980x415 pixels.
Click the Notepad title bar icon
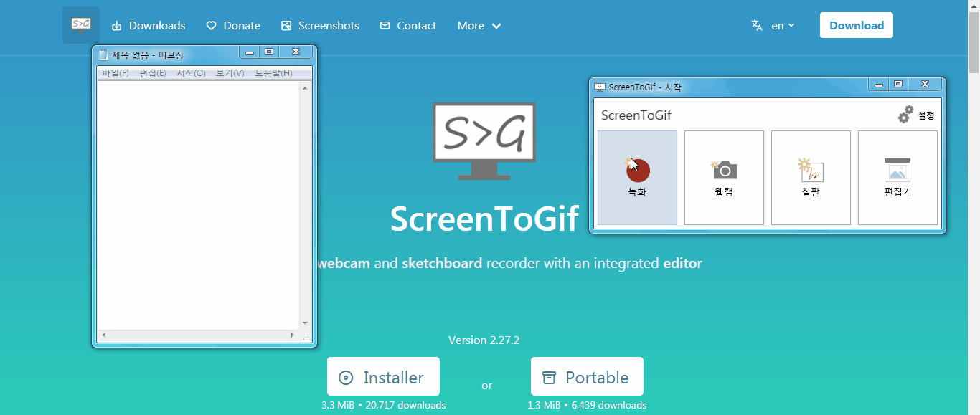pos(103,54)
